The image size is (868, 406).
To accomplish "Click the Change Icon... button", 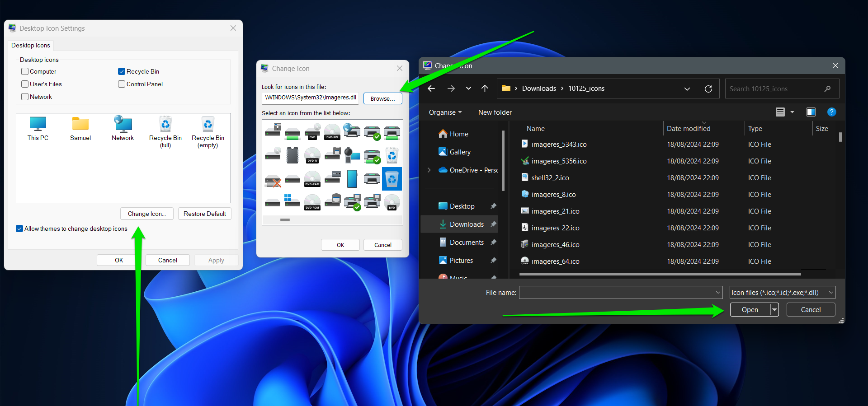I will coord(147,214).
